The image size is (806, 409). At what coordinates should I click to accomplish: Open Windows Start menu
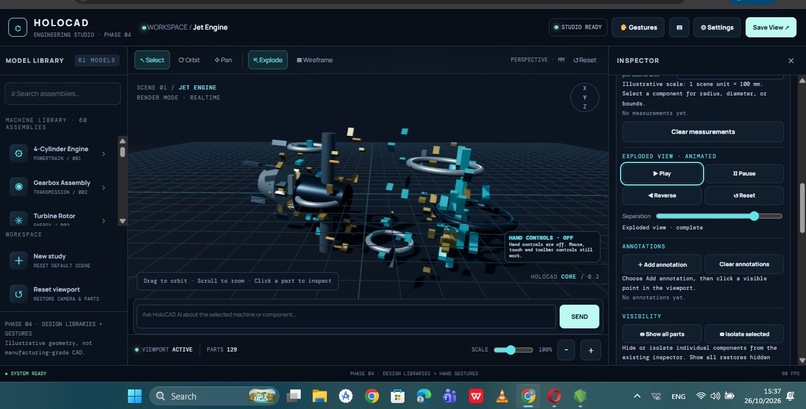(135, 396)
